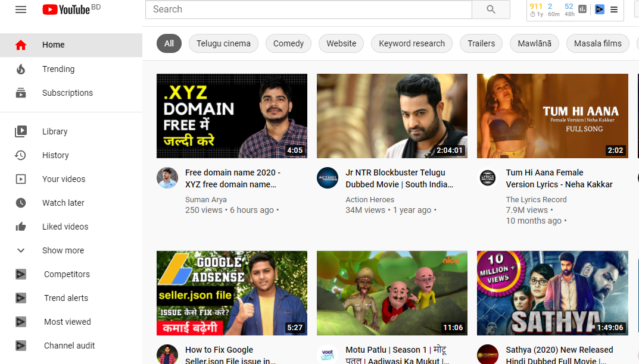639x364 pixels.
Task: Click the Trending flame icon
Action: coord(21,69)
